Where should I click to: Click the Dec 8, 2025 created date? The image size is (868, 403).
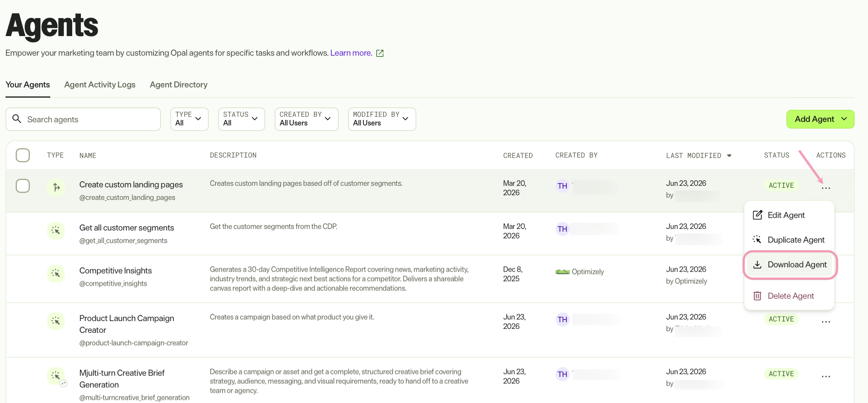click(x=512, y=274)
